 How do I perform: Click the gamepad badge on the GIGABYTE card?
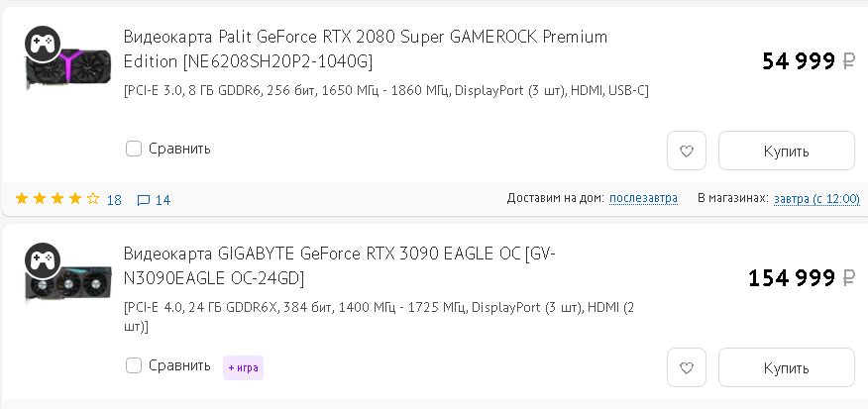(x=41, y=259)
